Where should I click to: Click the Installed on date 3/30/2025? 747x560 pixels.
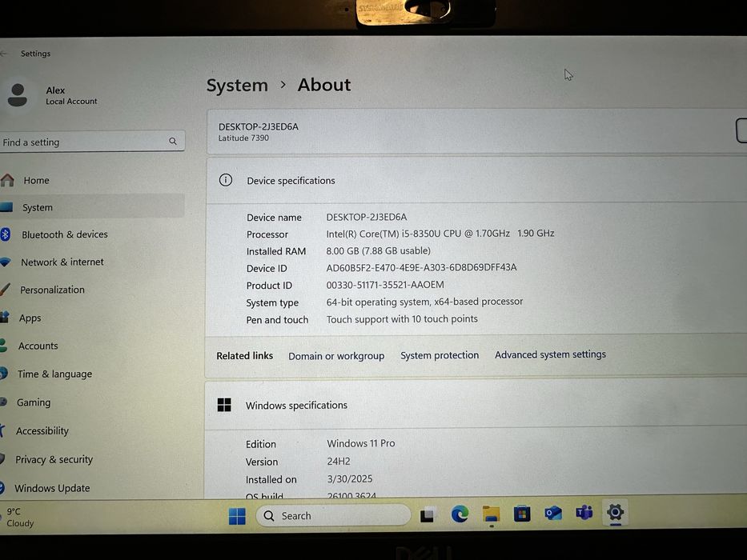pos(350,479)
